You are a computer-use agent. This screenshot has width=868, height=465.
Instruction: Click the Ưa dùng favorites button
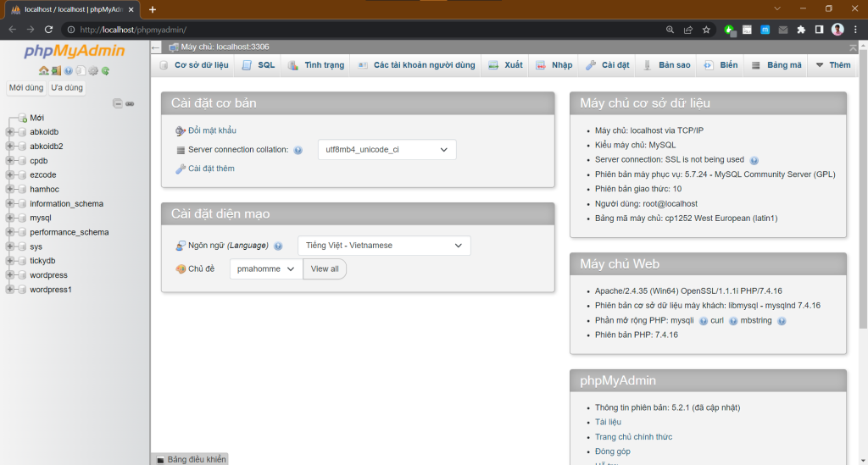[67, 88]
